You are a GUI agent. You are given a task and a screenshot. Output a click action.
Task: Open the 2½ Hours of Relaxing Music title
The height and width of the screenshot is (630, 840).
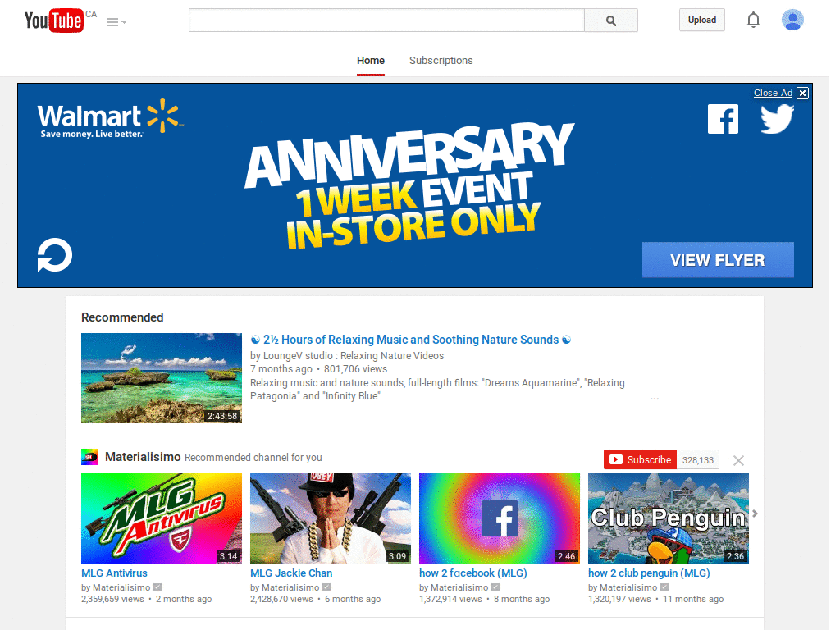click(410, 340)
